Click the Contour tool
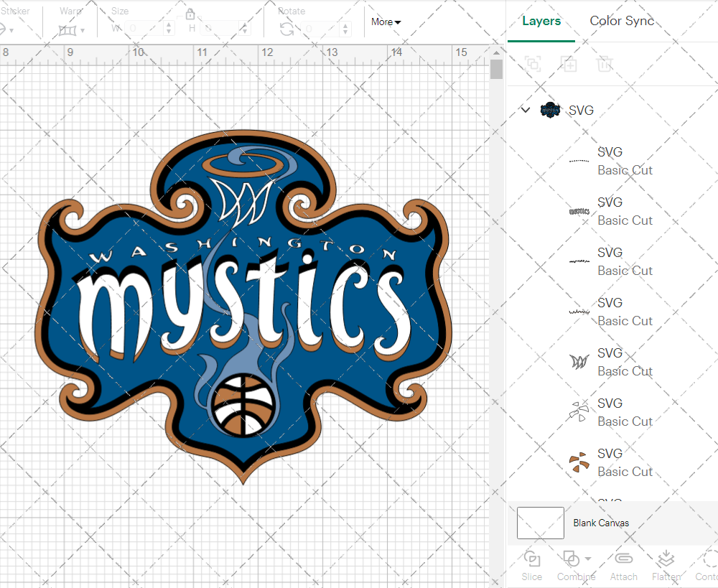The width and height of the screenshot is (718, 588). point(707,566)
